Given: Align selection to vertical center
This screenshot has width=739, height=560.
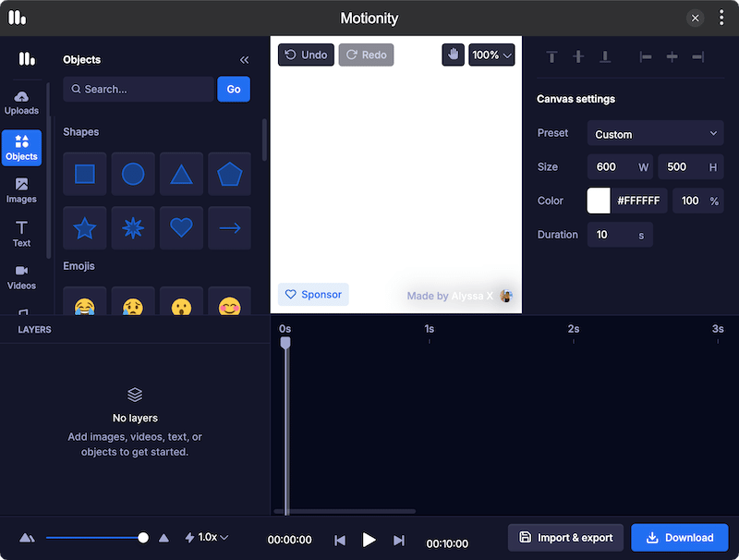Looking at the screenshot, I should pos(578,57).
